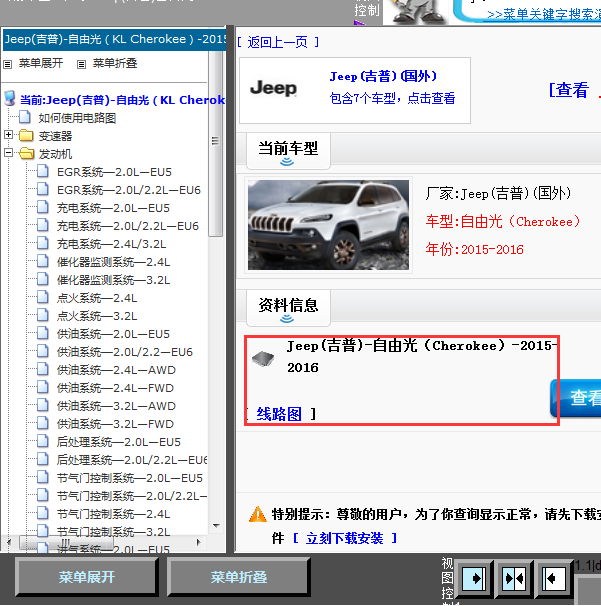Click the tree vertical scrollbar thumb
Image resolution: width=601 pixels, height=606 pixels.
(215, 141)
